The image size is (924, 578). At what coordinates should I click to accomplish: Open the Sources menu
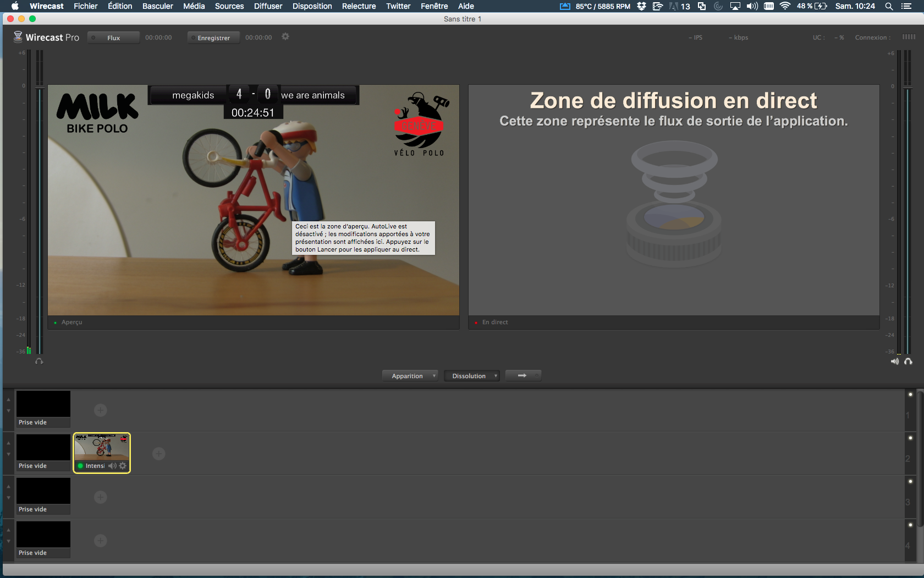pos(229,6)
